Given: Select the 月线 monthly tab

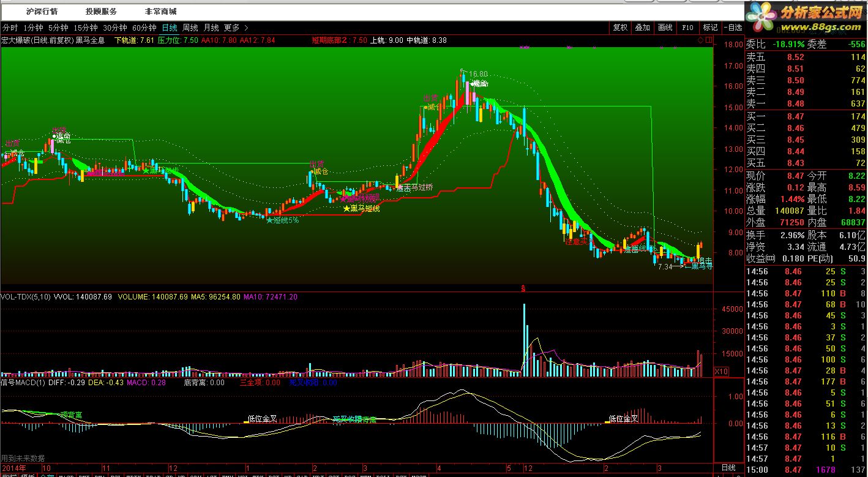Looking at the screenshot, I should [x=211, y=28].
